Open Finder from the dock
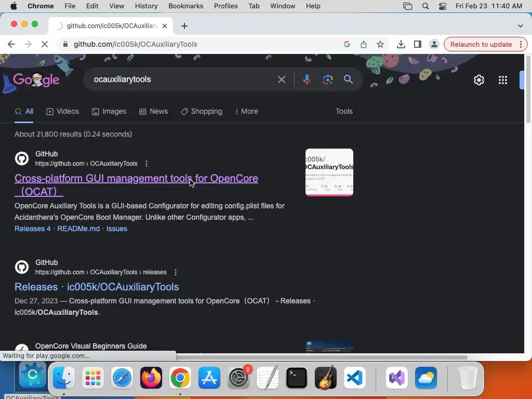Screen dimensions: 532x399 coord(64,378)
